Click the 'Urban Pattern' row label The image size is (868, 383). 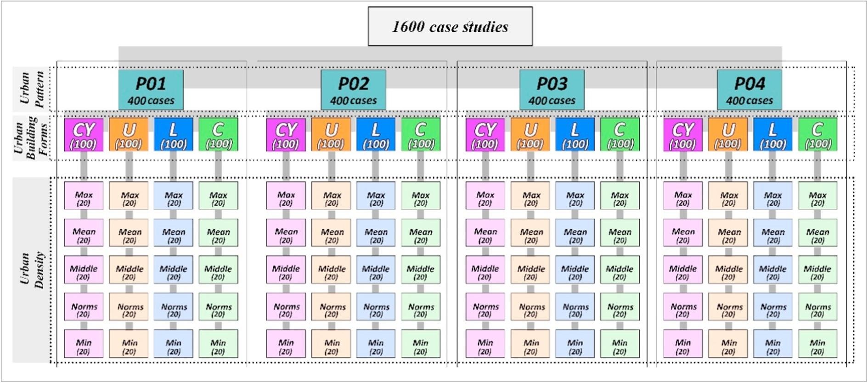31,89
